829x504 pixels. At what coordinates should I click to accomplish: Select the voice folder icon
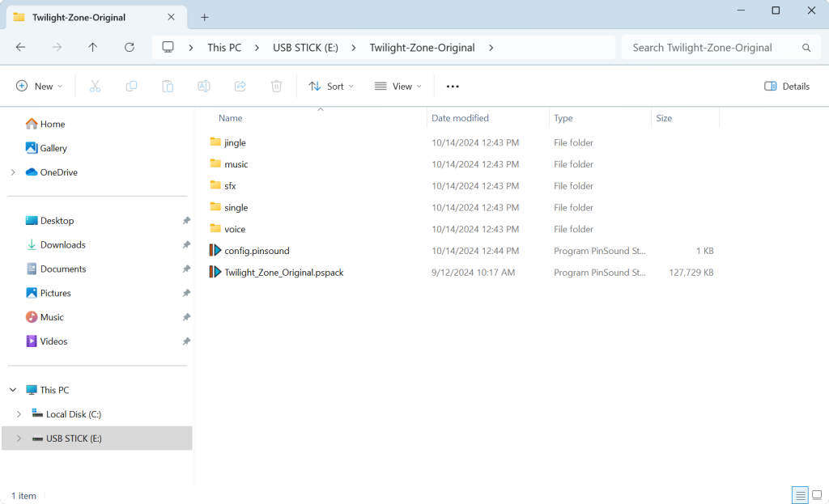click(x=215, y=229)
